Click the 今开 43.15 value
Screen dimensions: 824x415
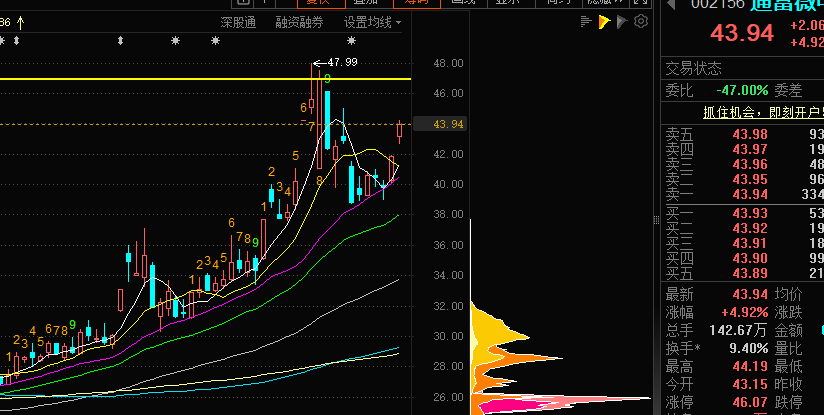point(750,385)
